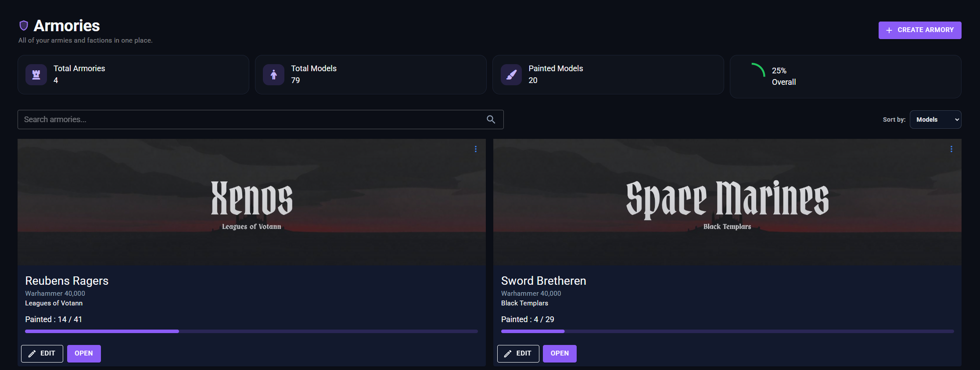Click the Total Models count 79
Viewport: 980px width, 370px height.
point(295,80)
